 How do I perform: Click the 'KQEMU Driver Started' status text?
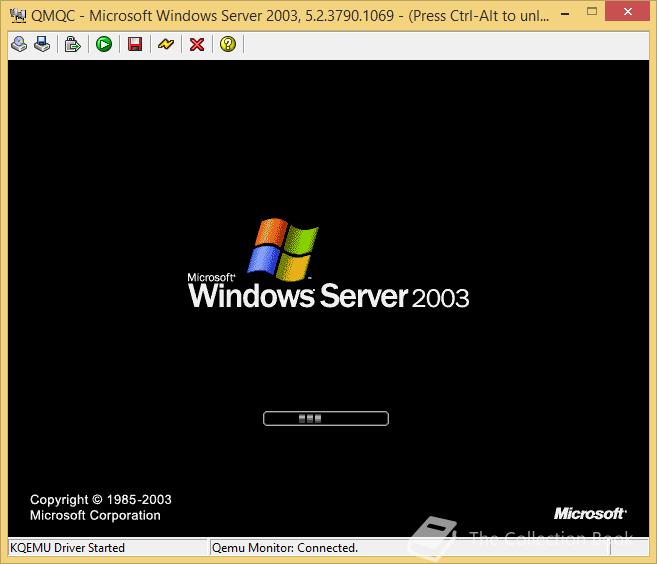(x=67, y=548)
